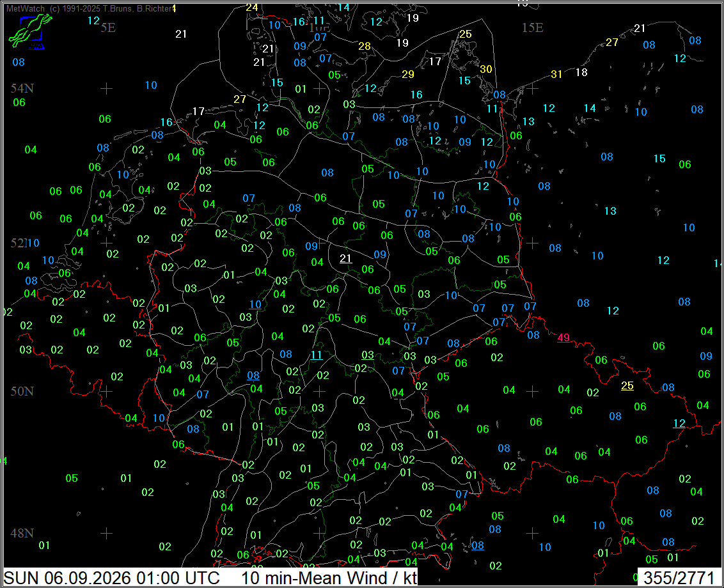Viewport: 724px width, 588px height.
Task: Click the 54N latitude label
Action: (x=22, y=88)
